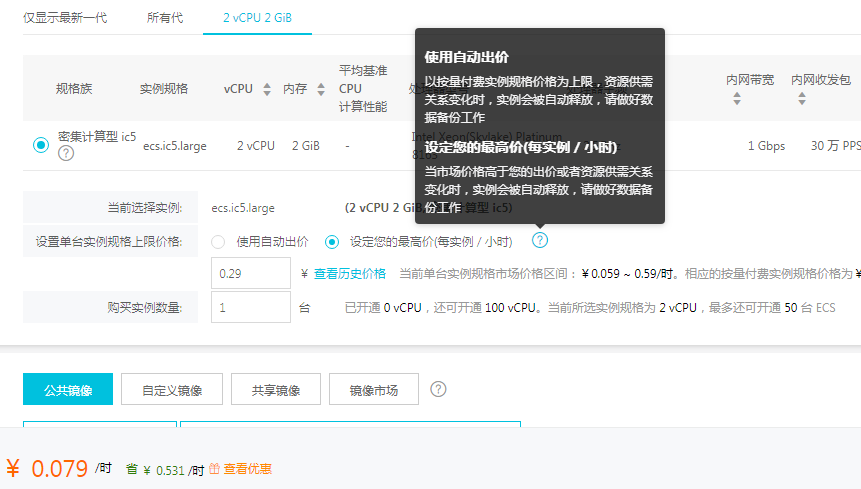
Task: Sort table by vCPU column arrows
Action: coord(267,89)
